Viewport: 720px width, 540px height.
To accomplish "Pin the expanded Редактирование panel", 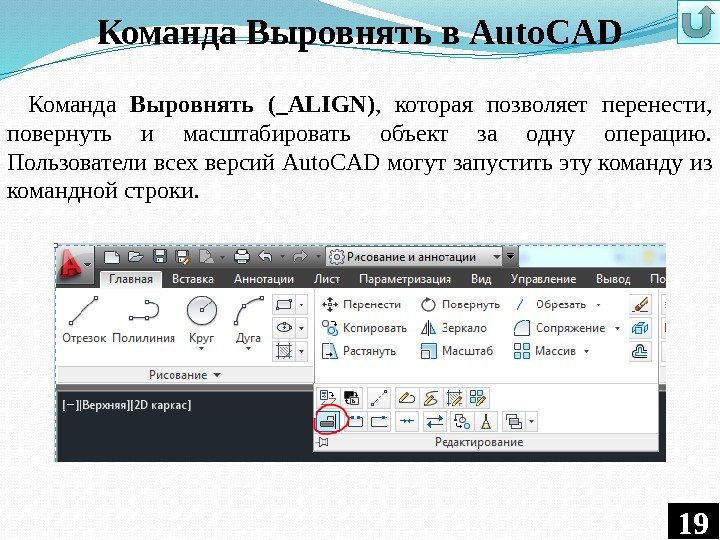I will click(x=323, y=442).
